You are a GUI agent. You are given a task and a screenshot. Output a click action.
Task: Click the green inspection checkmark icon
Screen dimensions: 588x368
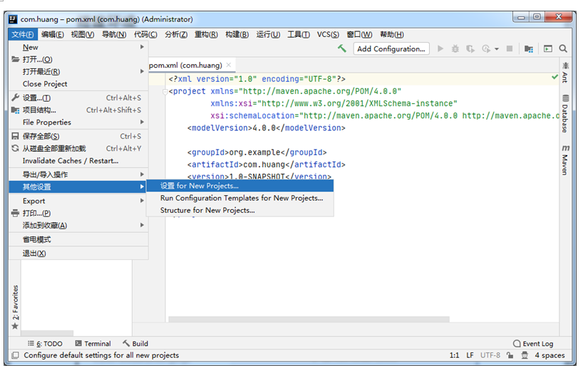click(555, 77)
